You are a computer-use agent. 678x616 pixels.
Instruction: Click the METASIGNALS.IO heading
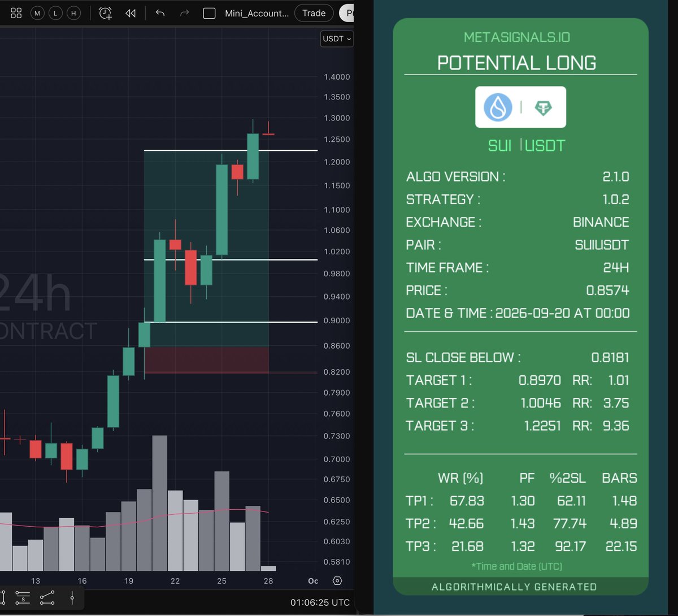coord(517,37)
